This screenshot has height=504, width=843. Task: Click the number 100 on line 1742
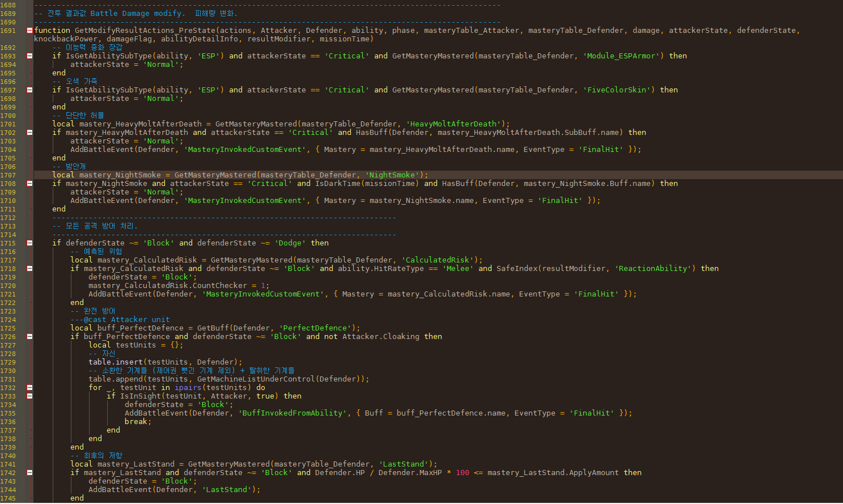tap(463, 473)
